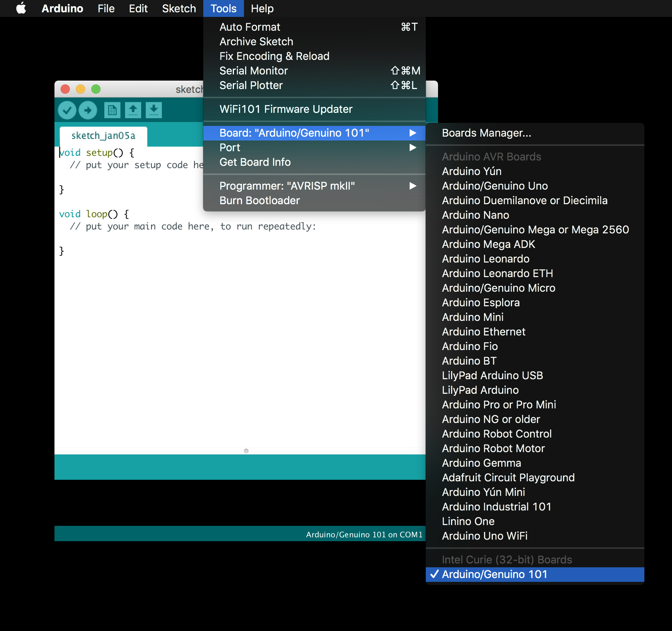Open the Arduino application menu
Image resolution: width=672 pixels, height=631 pixels.
pos(62,8)
